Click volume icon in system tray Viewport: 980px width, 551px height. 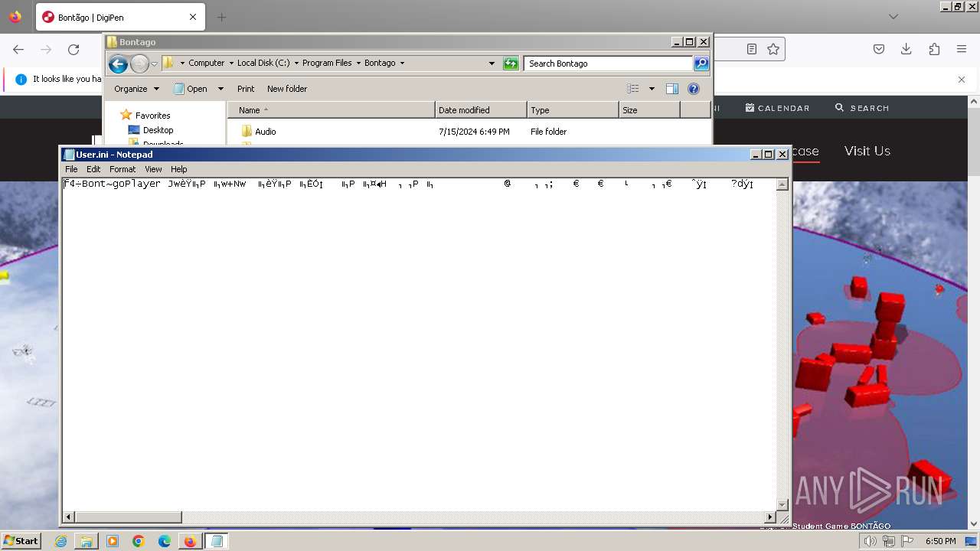(870, 541)
